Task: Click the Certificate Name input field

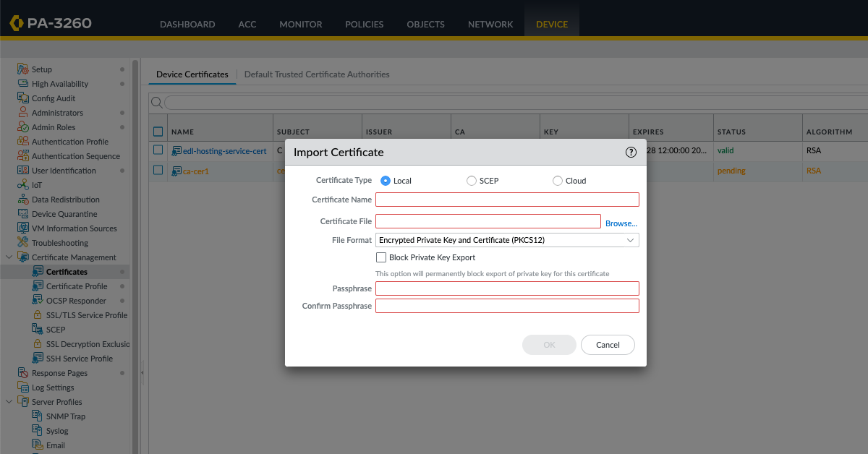Action: [506, 200]
